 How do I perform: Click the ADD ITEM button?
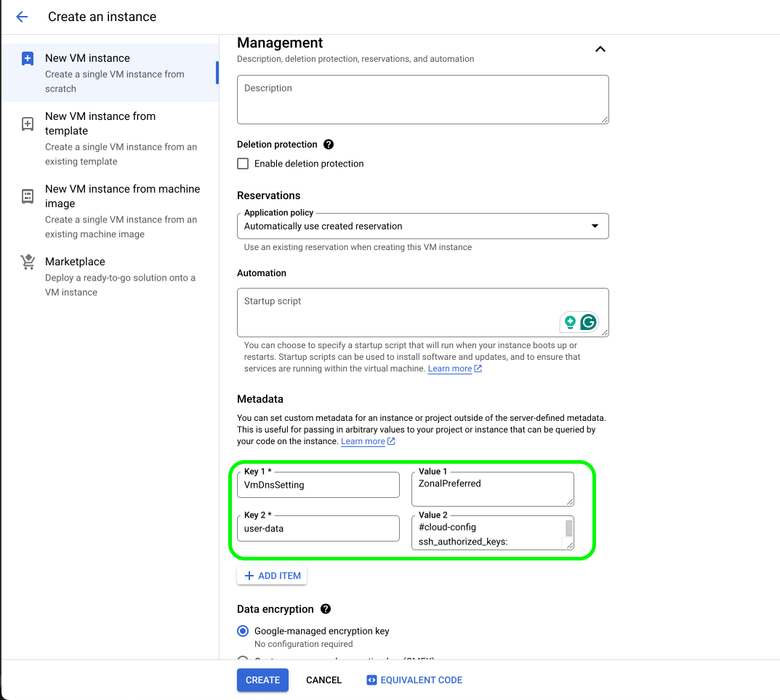tap(272, 576)
